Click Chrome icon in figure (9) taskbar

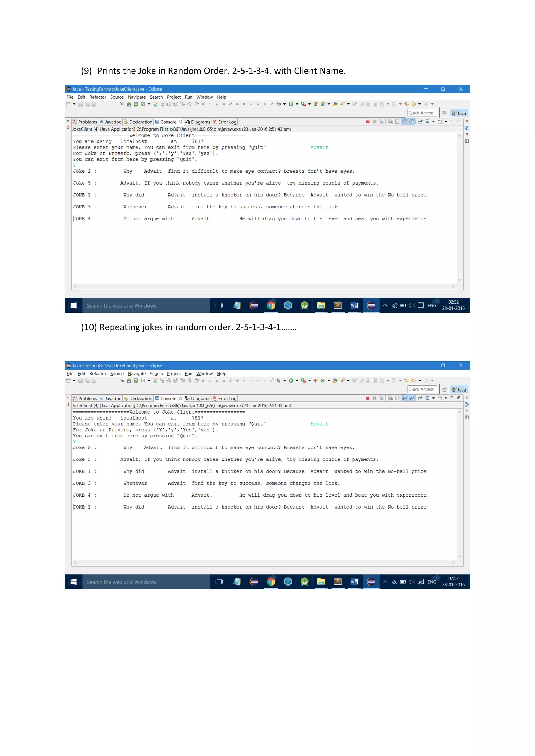point(271,306)
